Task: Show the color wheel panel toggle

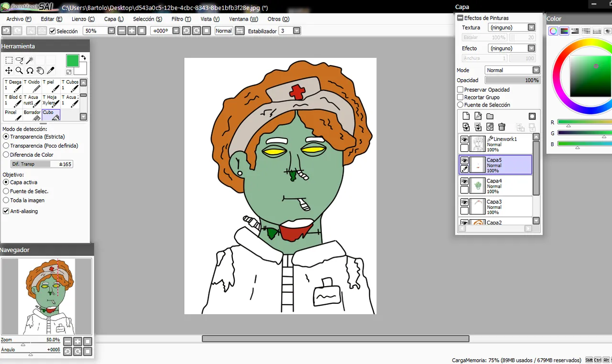Action: (553, 31)
